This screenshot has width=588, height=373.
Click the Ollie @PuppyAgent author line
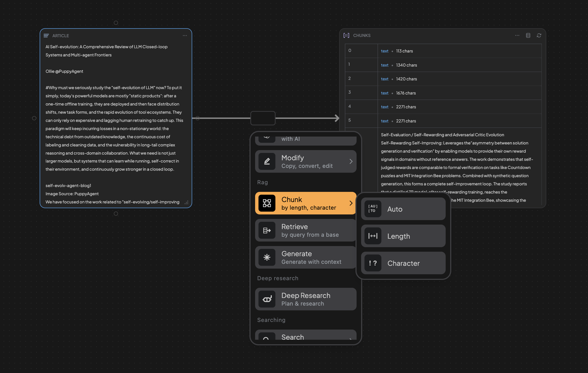point(64,71)
